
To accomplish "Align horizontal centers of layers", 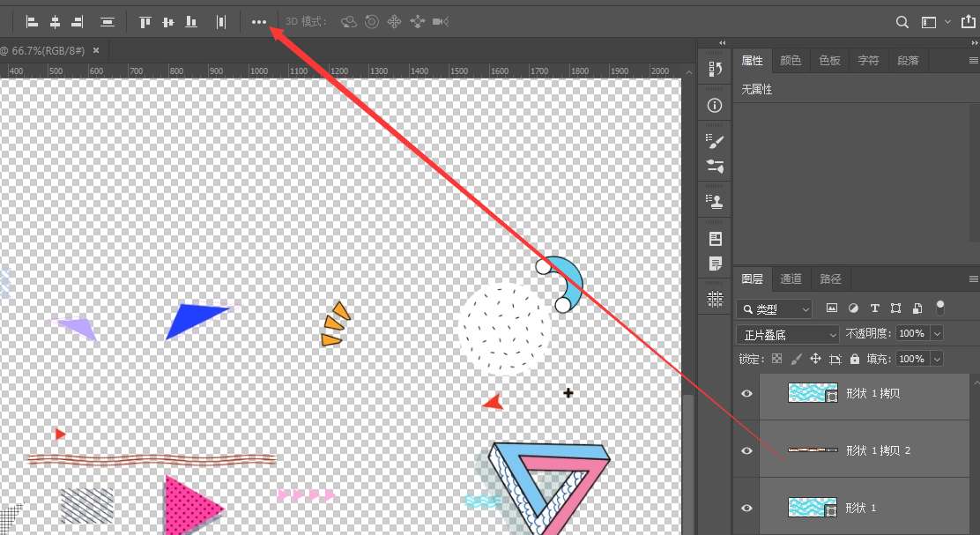I will [x=55, y=22].
